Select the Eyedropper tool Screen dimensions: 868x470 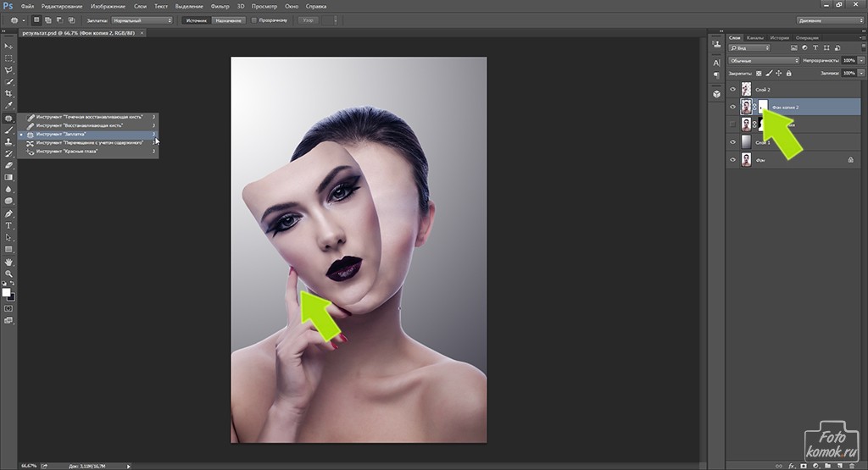[8, 105]
